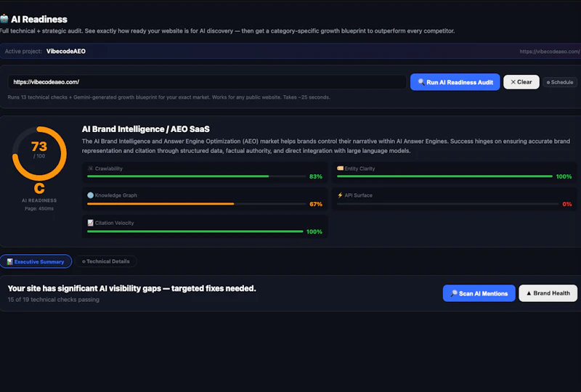Screen dimensions: 581x392
Task: Click the Citation Velocity label
Action: tap(114, 223)
